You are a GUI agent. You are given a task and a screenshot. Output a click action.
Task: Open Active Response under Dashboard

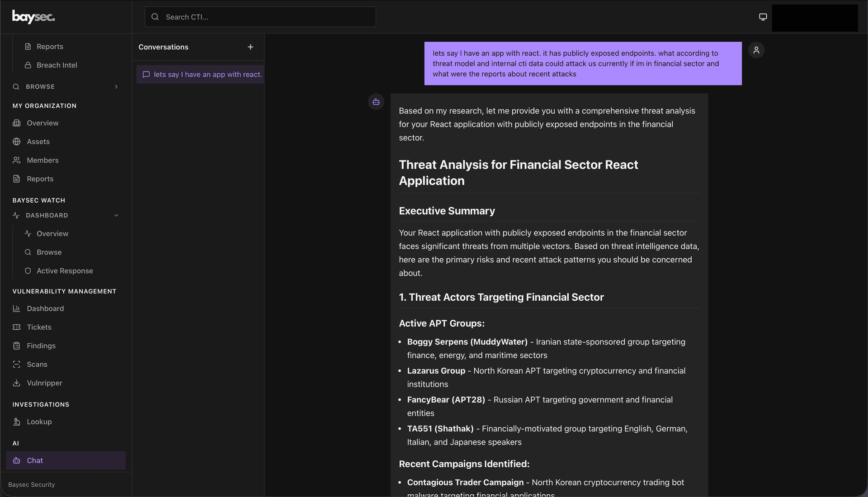(65, 271)
